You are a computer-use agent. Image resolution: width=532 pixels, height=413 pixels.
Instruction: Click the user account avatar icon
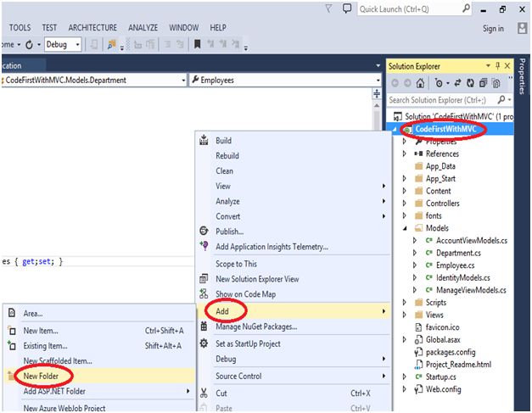pyautogui.click(x=522, y=28)
